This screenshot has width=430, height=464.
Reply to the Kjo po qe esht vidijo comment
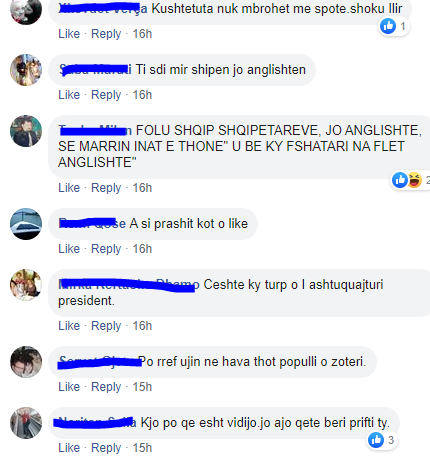click(106, 448)
